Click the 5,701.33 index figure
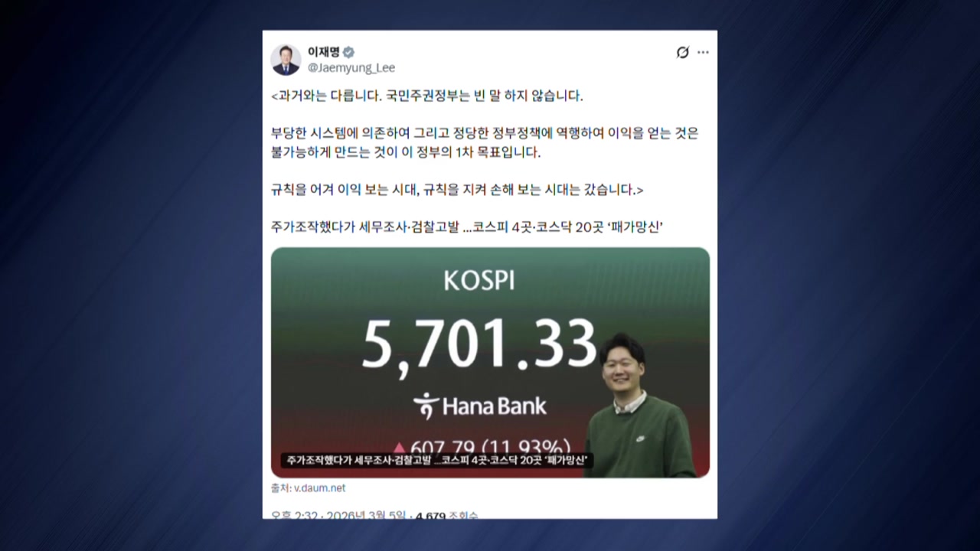The image size is (980, 551). coord(479,343)
